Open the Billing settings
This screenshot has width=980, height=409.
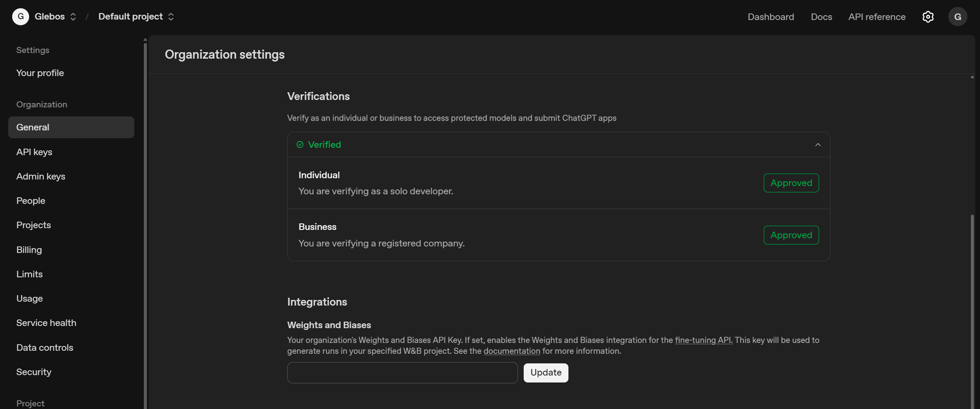tap(29, 249)
